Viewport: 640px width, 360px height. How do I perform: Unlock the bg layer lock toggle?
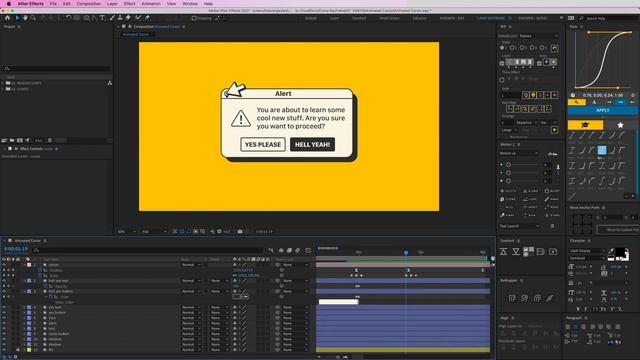tap(18, 350)
